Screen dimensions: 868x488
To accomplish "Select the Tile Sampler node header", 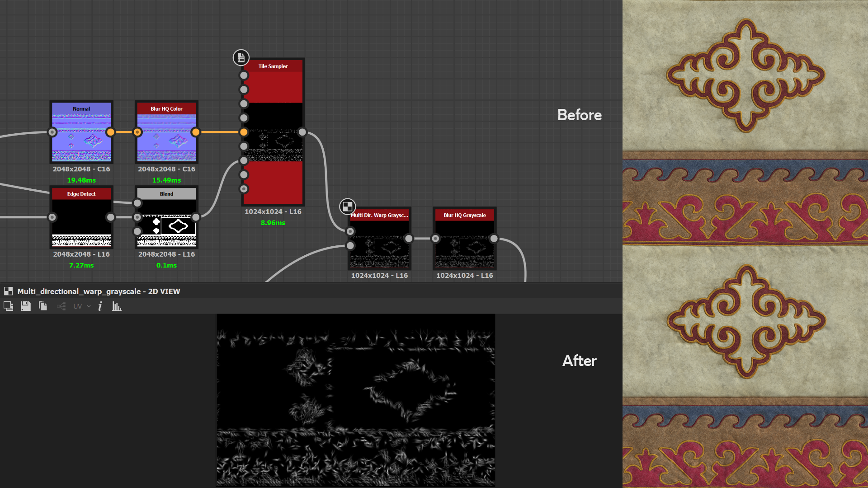I will (x=273, y=66).
